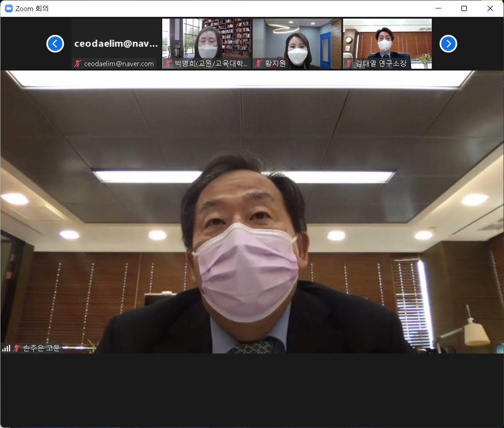Click the previous participants arrow button
The image size is (504, 428).
pos(55,44)
